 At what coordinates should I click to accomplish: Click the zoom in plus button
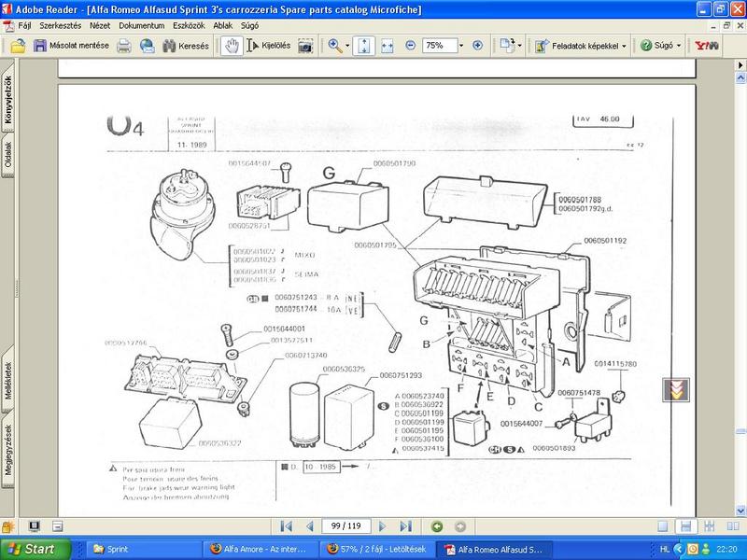pos(478,46)
